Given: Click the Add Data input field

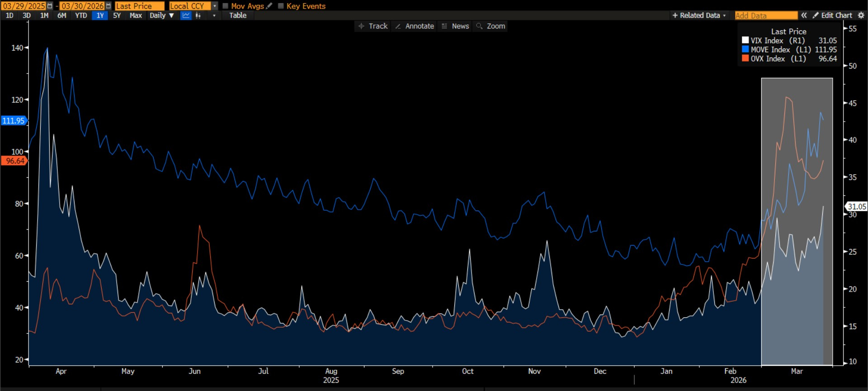Looking at the screenshot, I should pyautogui.click(x=766, y=15).
